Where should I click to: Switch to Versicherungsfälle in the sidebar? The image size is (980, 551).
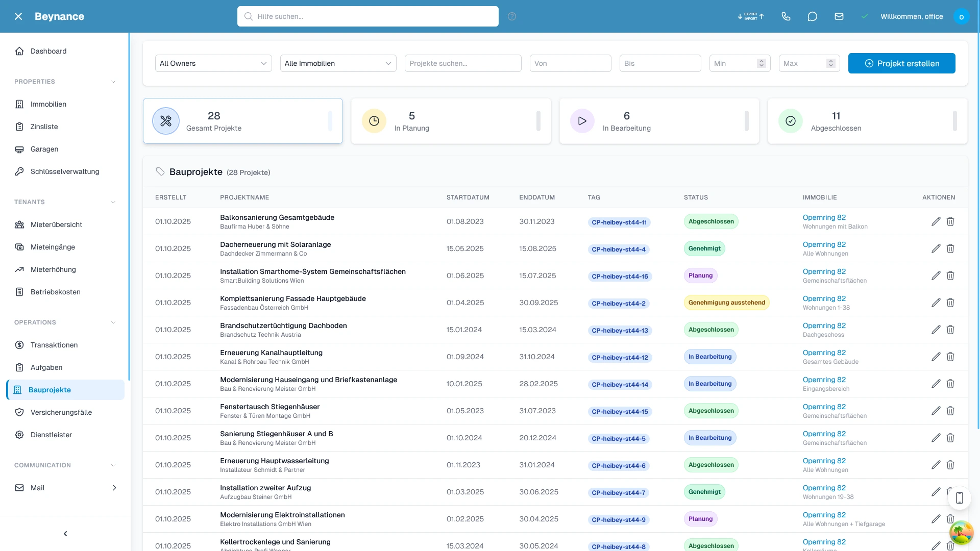tap(60, 412)
